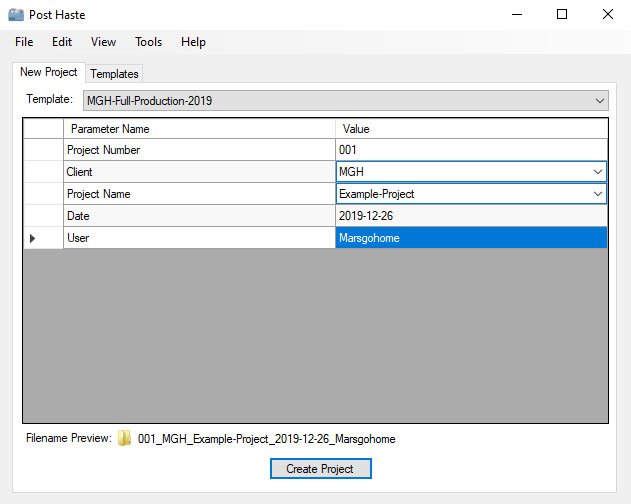The image size is (631, 504).
Task: Click the Project Number value 001
Action: click(471, 150)
